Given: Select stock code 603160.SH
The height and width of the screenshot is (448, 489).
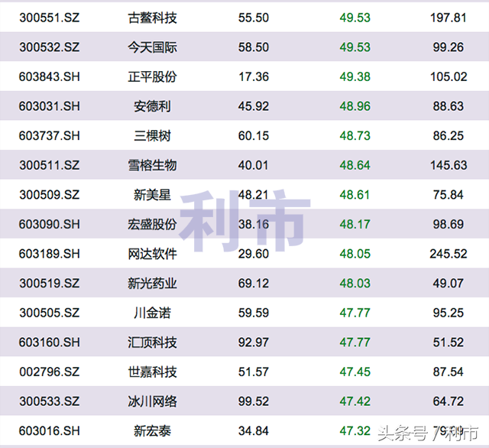Looking at the screenshot, I should tap(49, 342).
